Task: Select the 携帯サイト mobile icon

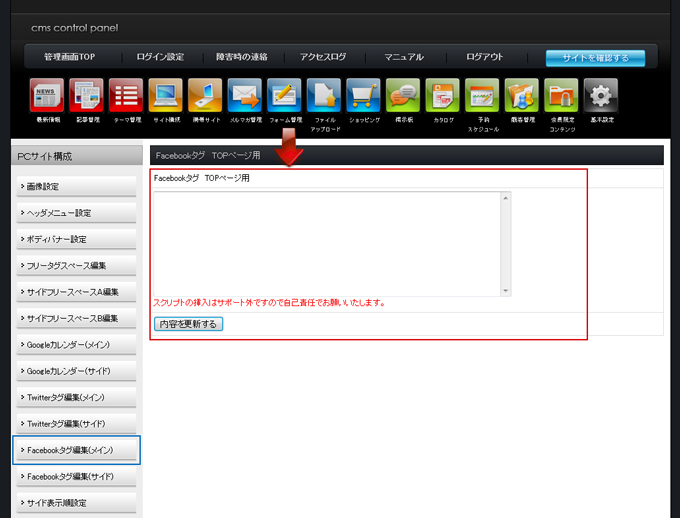Action: [x=205, y=96]
